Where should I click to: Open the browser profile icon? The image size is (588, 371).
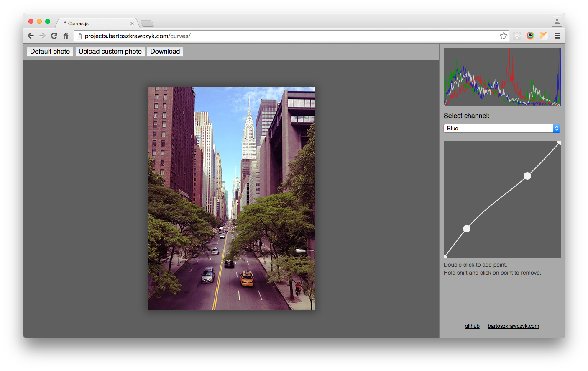(x=557, y=21)
